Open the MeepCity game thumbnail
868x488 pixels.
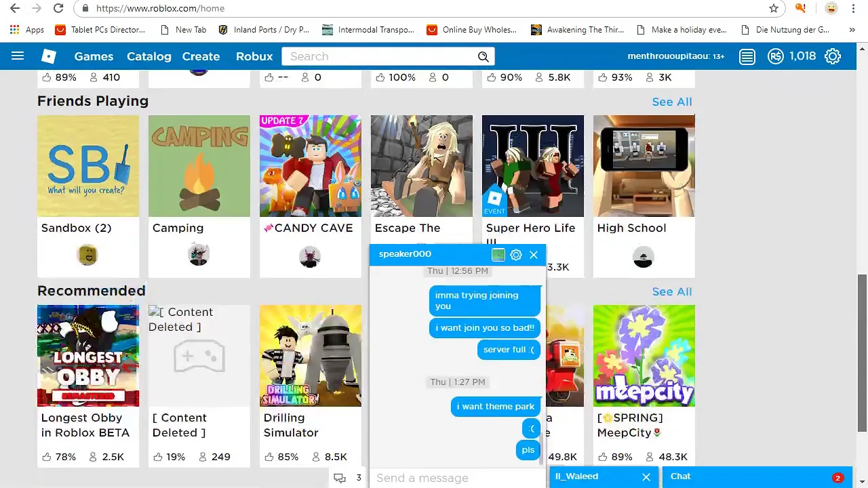(644, 356)
